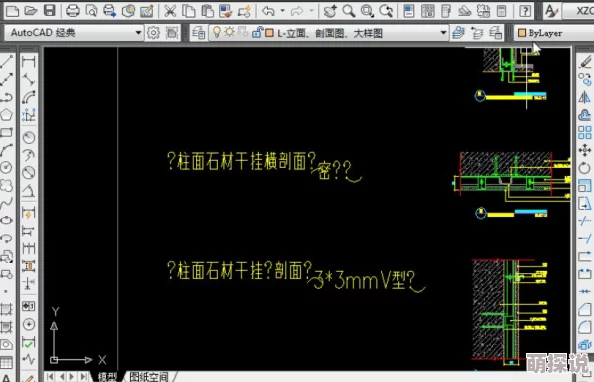
Task: Select Copy object tool
Action: 585,80
